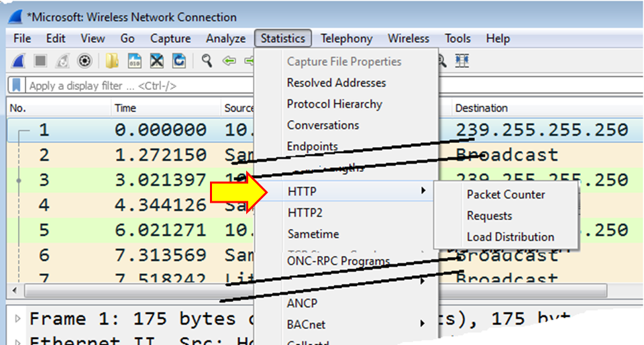
Task: Find a packet with magnifier icon
Action: 207,61
